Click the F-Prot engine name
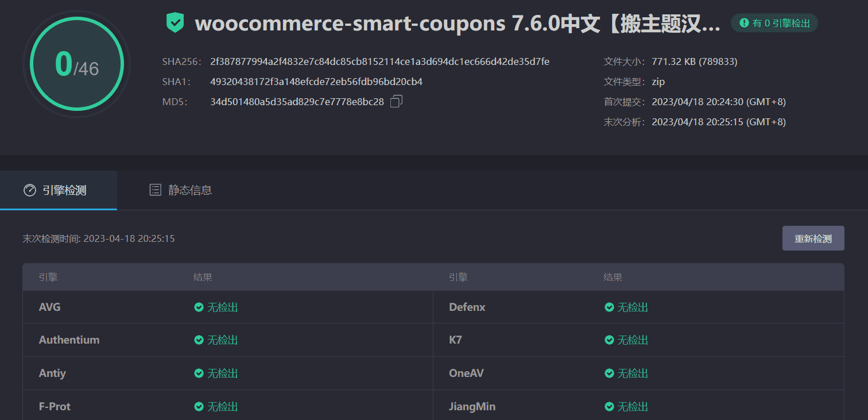868x420 pixels. [55, 407]
